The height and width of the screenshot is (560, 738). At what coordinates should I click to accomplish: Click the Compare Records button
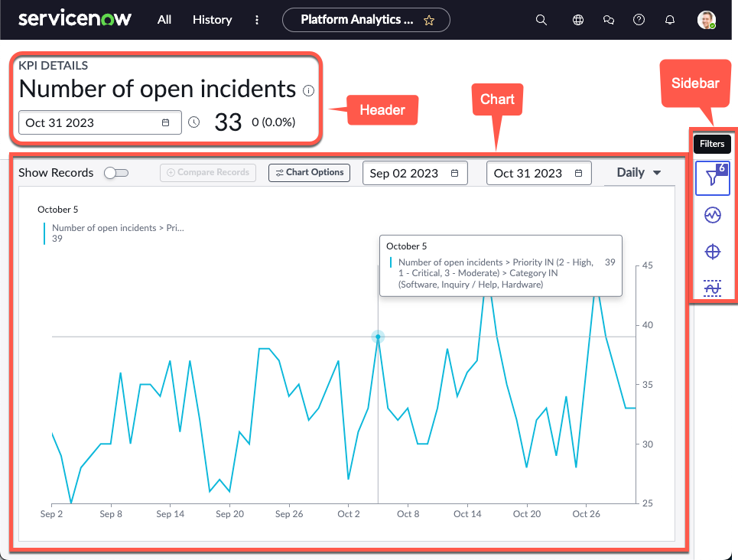tap(208, 172)
